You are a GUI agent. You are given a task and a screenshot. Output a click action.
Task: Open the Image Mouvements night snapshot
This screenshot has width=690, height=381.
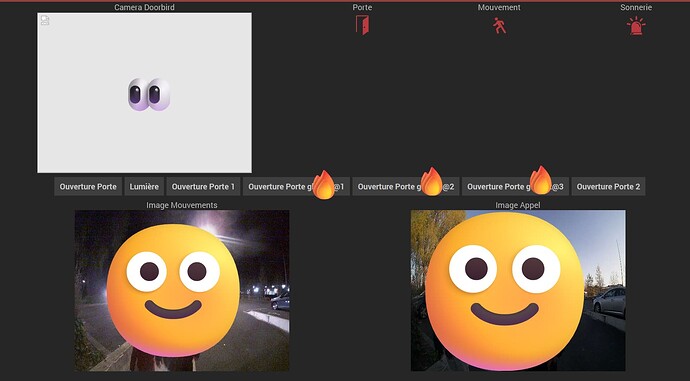tap(182, 290)
